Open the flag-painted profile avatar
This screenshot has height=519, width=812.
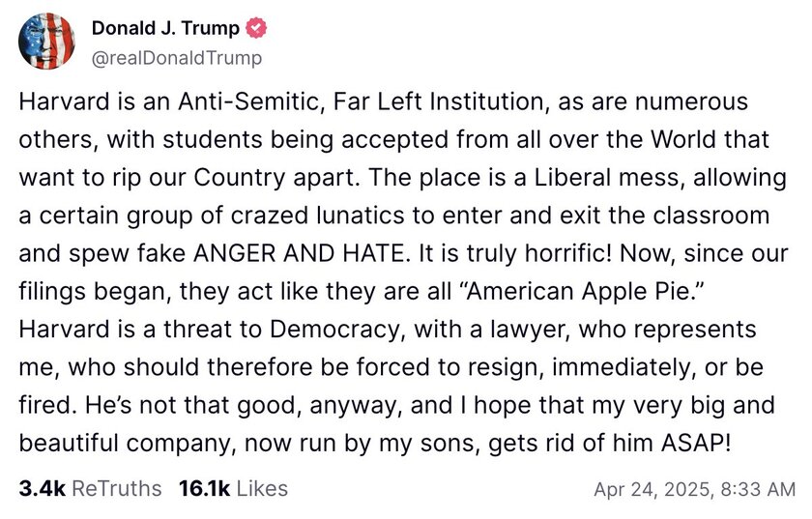tap(46, 41)
